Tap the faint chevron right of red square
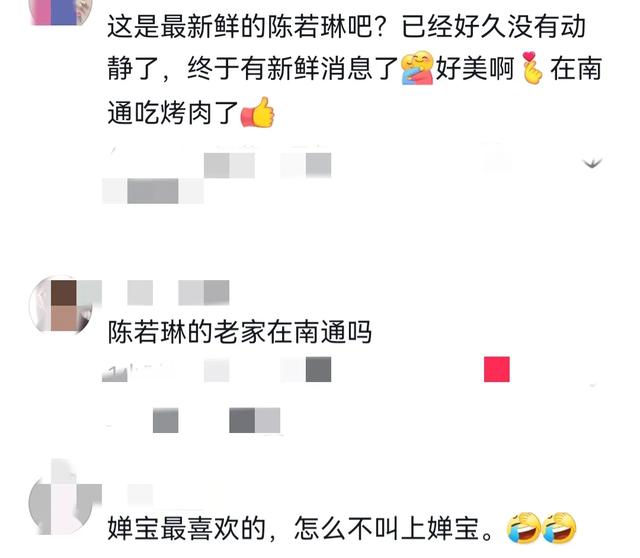640x558 pixels. (593, 385)
